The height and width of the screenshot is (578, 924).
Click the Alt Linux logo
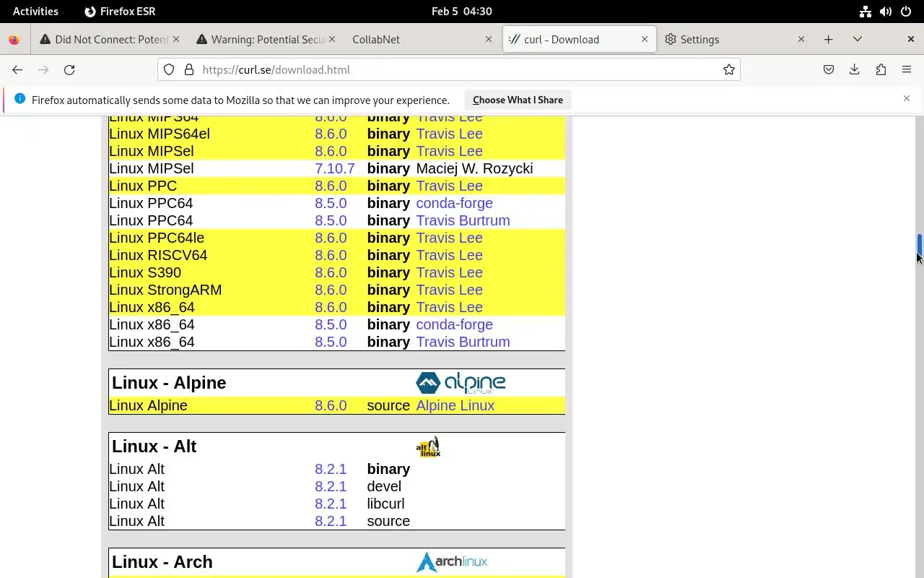(x=428, y=447)
